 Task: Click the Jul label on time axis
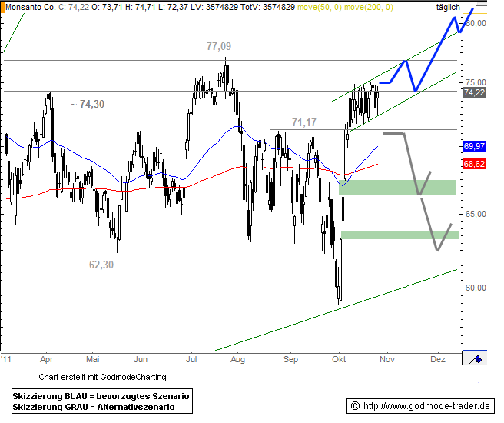(191, 359)
